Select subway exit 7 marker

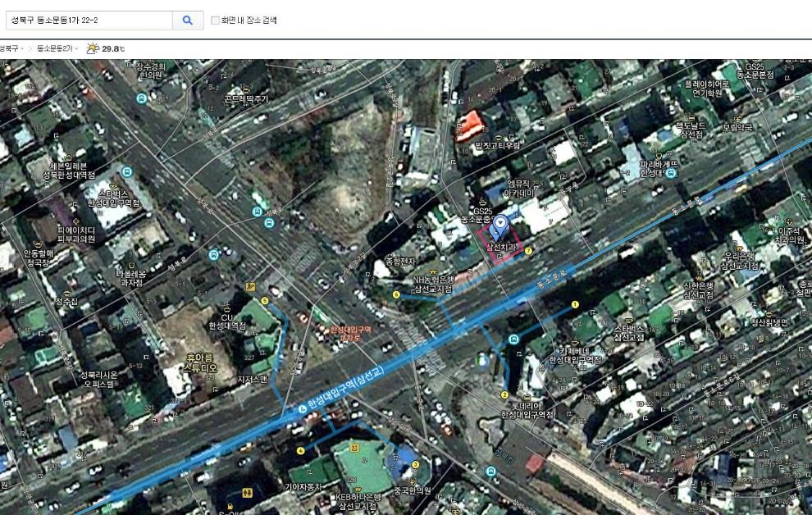[x=529, y=251]
